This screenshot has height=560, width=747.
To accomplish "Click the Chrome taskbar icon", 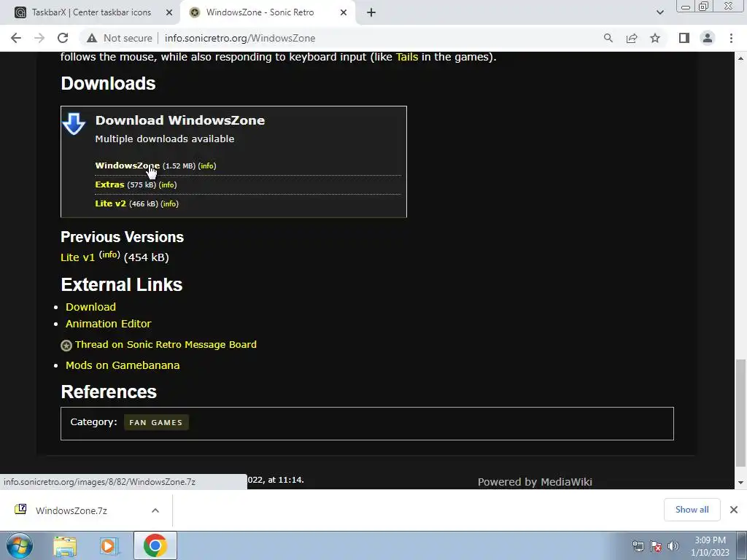I will tap(155, 545).
